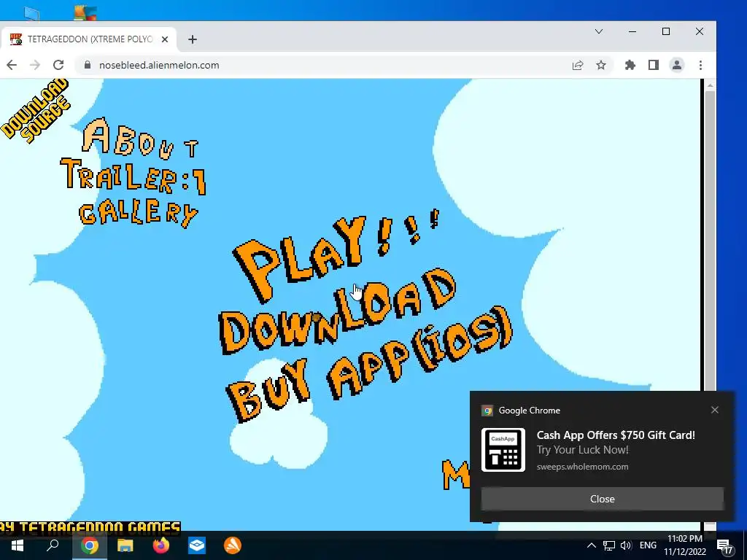The width and height of the screenshot is (747, 560).
Task: Share this page from the address bar
Action: click(x=578, y=65)
